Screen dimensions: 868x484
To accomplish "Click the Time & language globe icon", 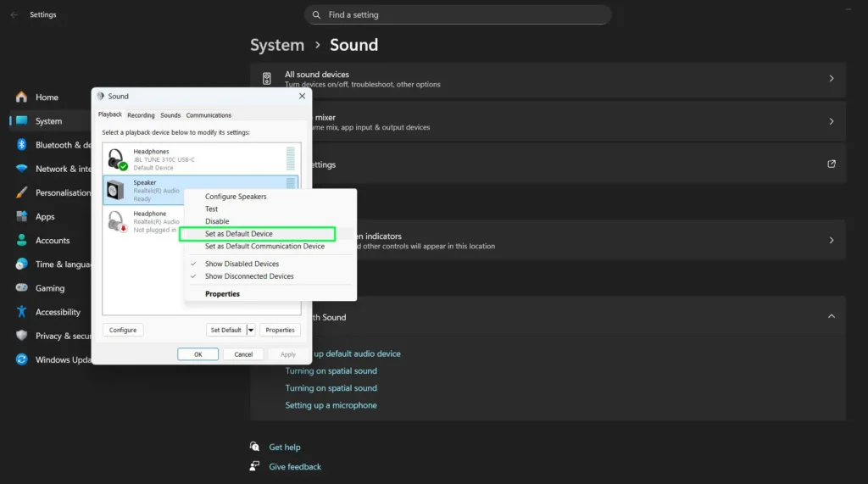I will click(x=21, y=264).
